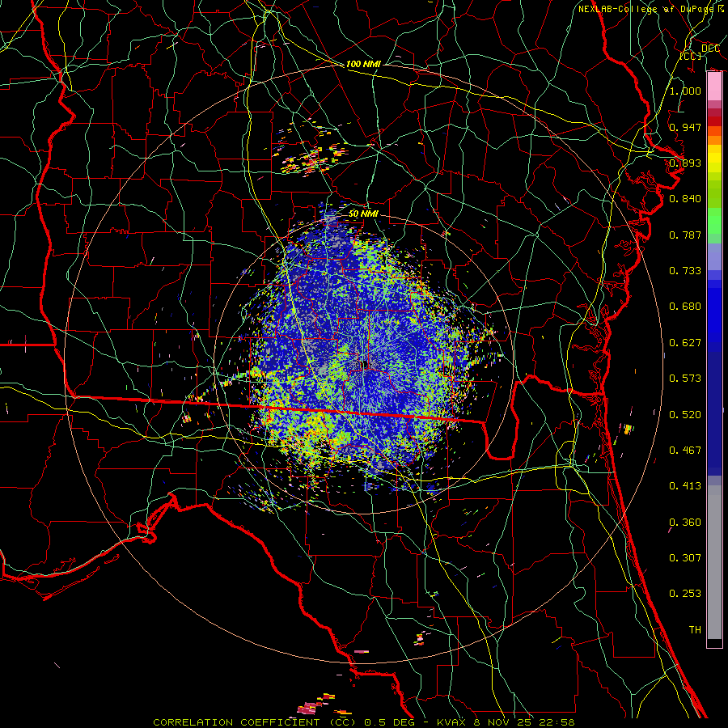Click the 100 NMI range ring label
The image size is (728, 728).
pos(363,64)
